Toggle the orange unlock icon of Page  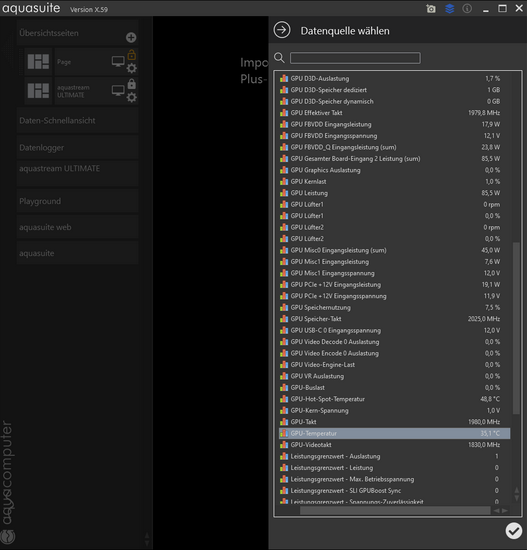click(x=132, y=55)
